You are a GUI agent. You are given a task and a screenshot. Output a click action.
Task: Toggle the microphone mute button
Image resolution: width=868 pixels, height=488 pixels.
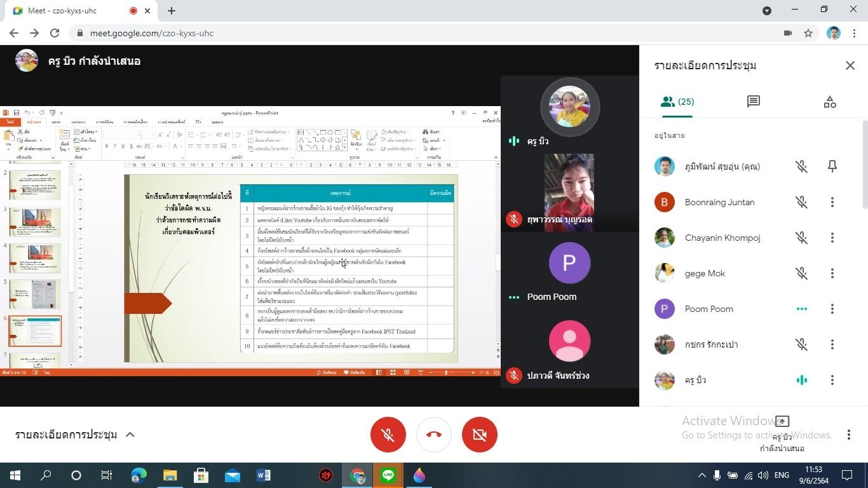coord(388,435)
